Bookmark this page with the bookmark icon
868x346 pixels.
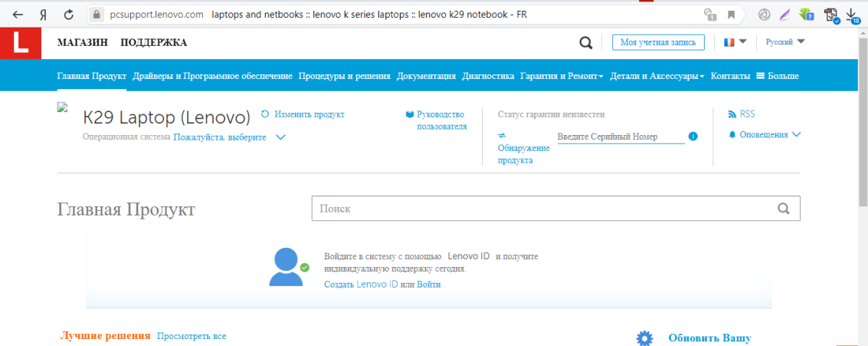(732, 15)
